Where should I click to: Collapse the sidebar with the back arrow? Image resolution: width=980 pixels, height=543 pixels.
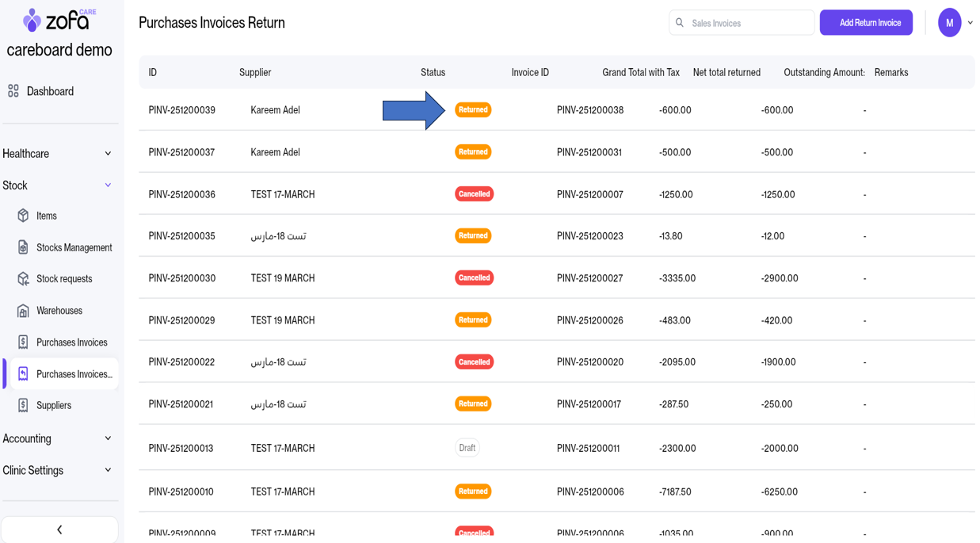(x=59, y=530)
